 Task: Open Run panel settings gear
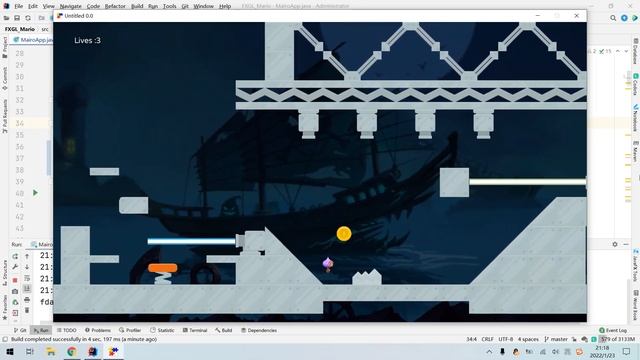[615, 244]
